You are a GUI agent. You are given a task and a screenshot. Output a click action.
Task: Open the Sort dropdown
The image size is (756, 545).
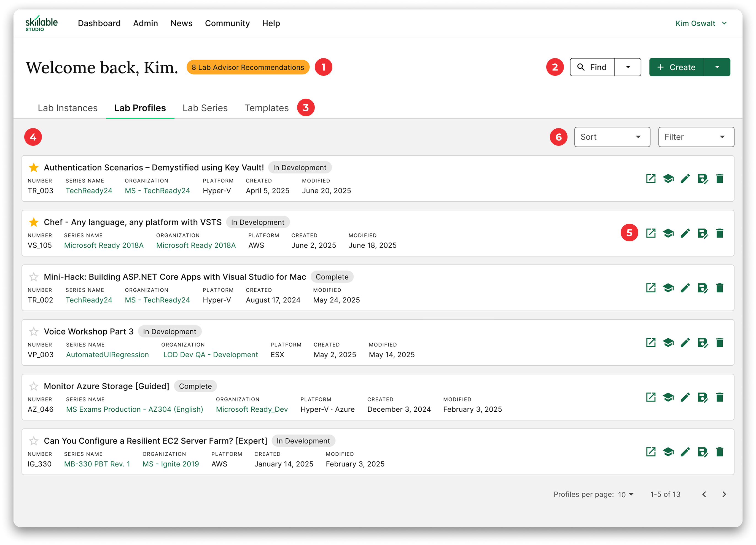click(x=612, y=137)
